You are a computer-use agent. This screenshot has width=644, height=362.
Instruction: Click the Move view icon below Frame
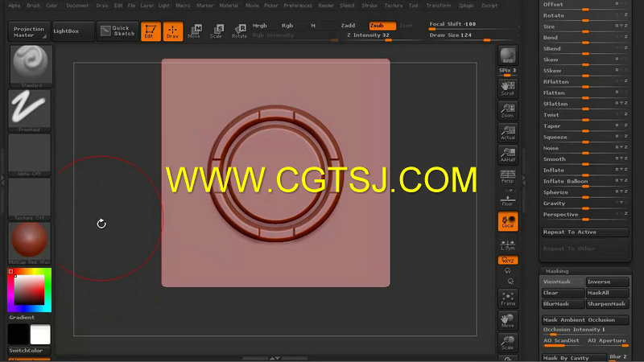(x=508, y=320)
